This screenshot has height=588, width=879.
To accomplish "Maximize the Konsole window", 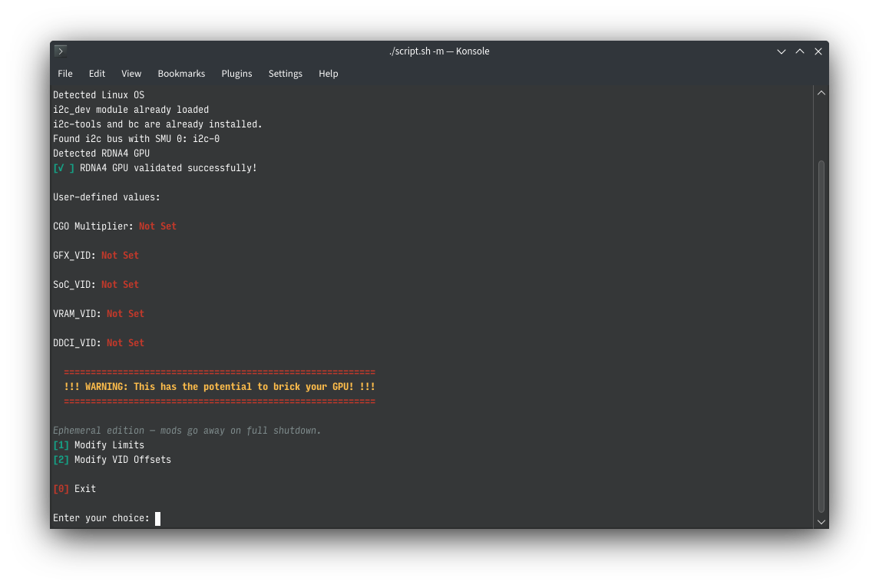I will coord(799,51).
